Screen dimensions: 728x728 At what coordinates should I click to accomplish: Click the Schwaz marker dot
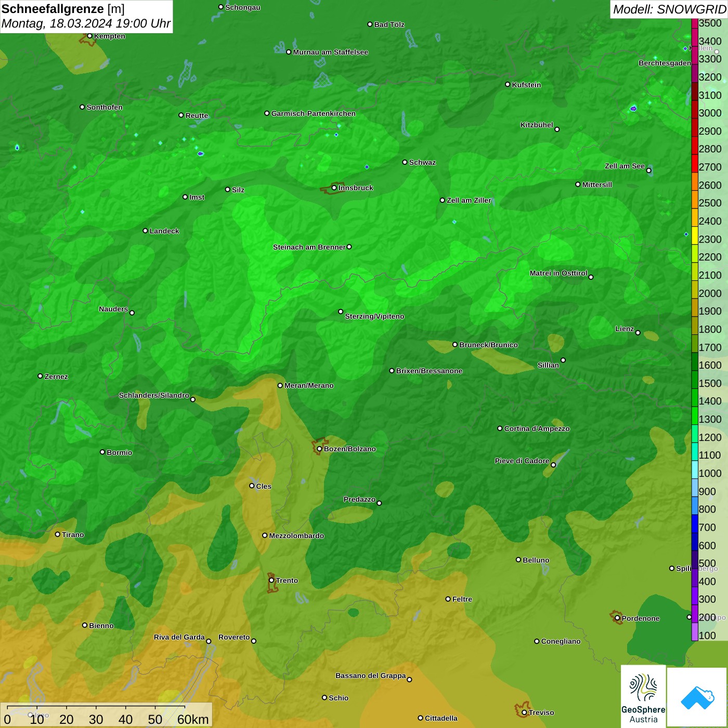click(405, 162)
